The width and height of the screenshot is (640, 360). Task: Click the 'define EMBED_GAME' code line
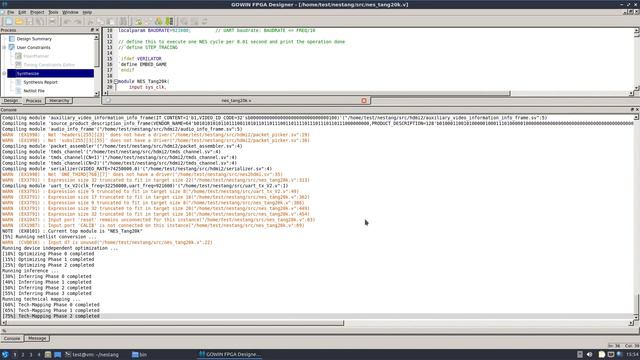[143, 64]
